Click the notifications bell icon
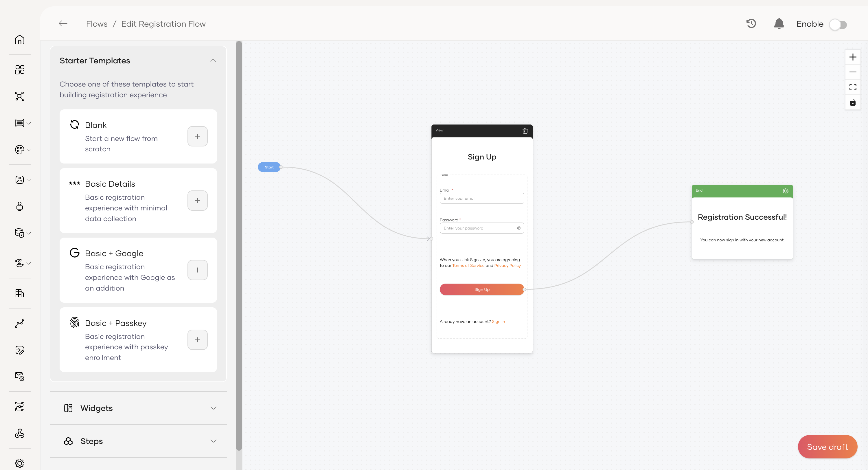 click(x=779, y=24)
